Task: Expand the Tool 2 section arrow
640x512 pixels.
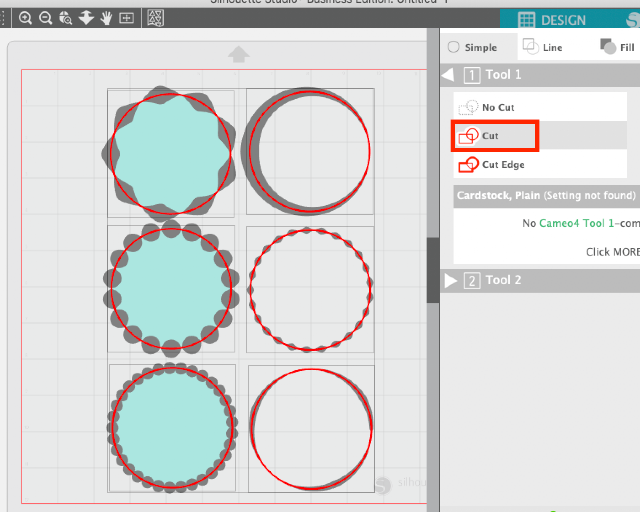Action: click(x=450, y=280)
